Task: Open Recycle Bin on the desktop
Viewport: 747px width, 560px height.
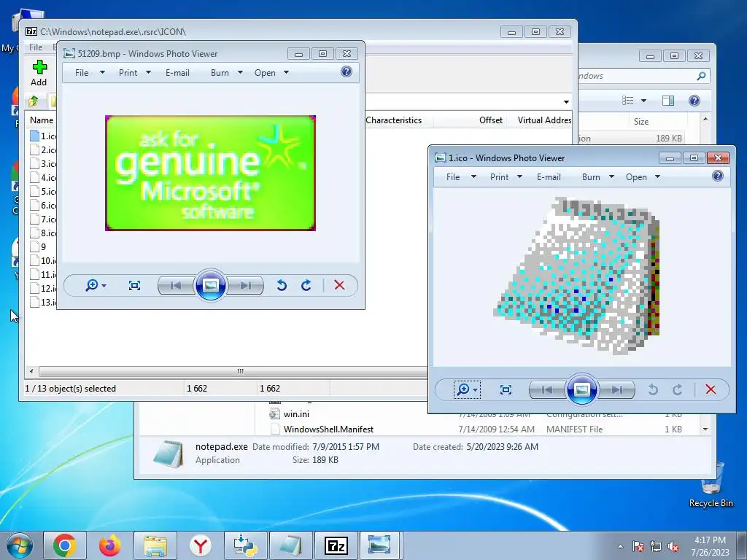Action: (x=711, y=485)
